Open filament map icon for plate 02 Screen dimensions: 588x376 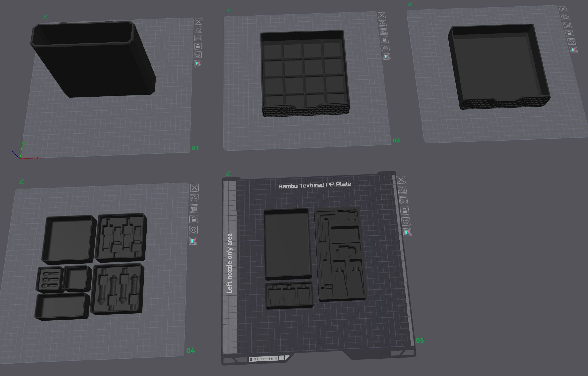(386, 57)
